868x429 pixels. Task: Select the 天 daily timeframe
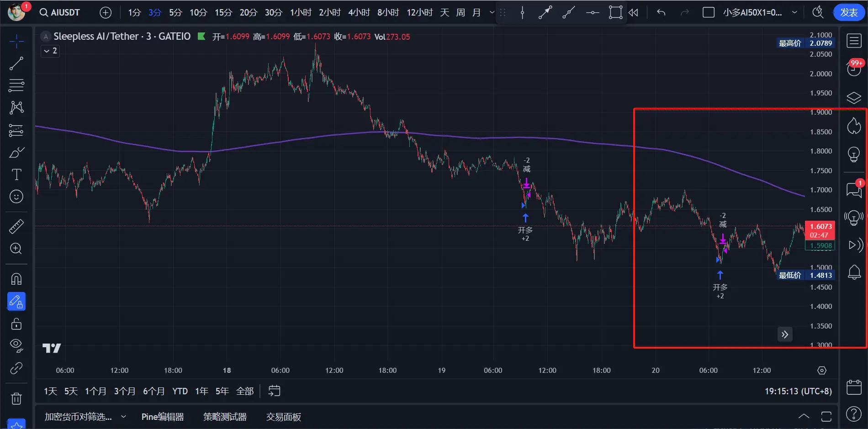pos(445,12)
